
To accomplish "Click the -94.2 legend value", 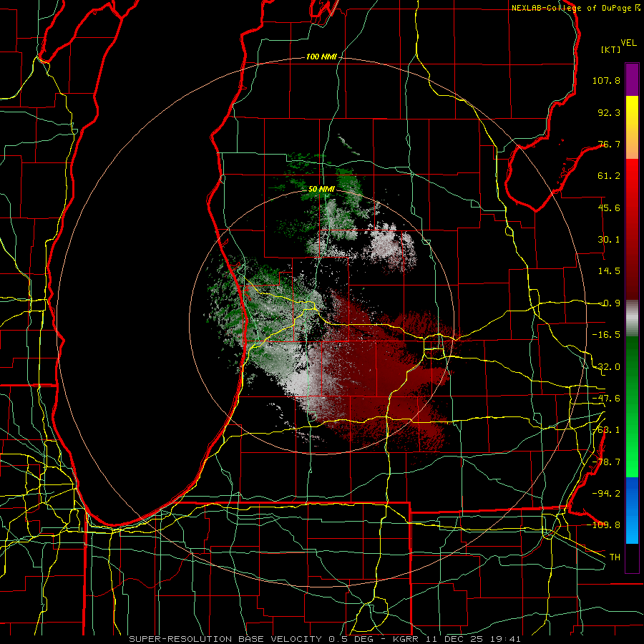I will [606, 493].
